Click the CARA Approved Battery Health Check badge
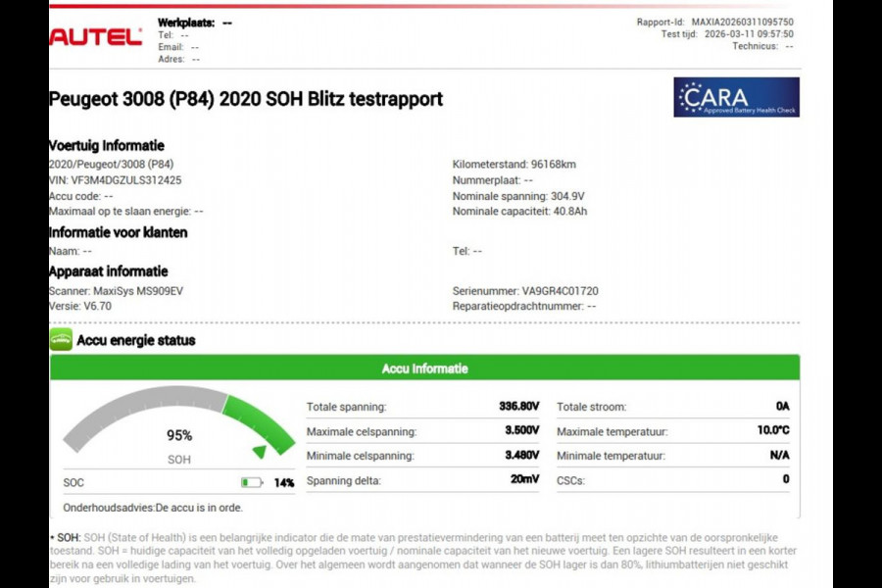This screenshot has width=882, height=588. (x=736, y=97)
